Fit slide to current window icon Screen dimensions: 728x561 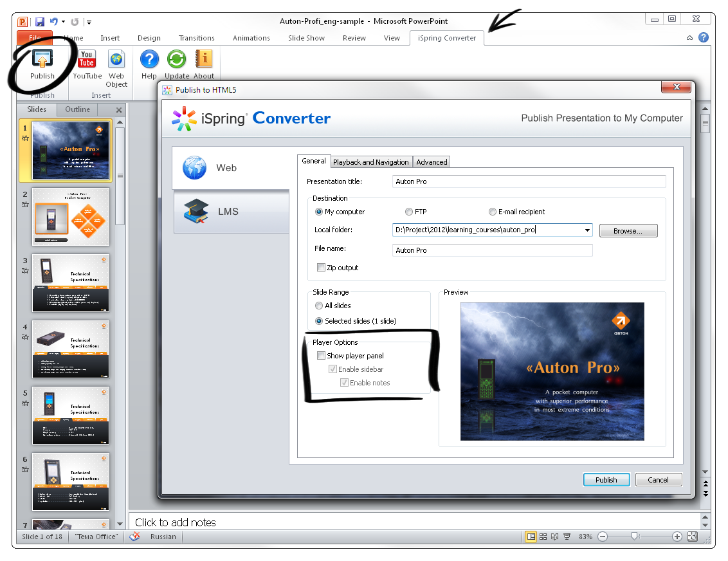[x=692, y=537]
